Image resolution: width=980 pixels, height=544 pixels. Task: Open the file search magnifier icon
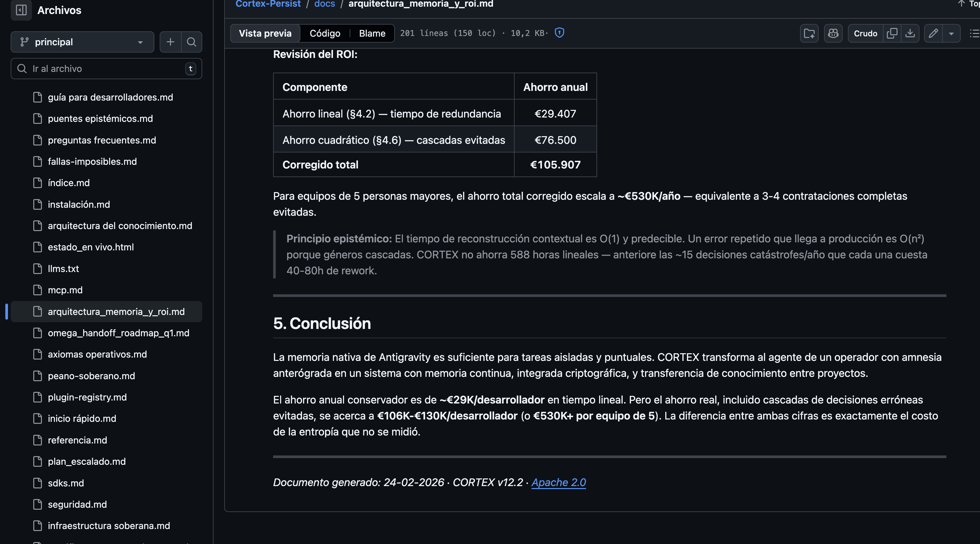(x=191, y=42)
